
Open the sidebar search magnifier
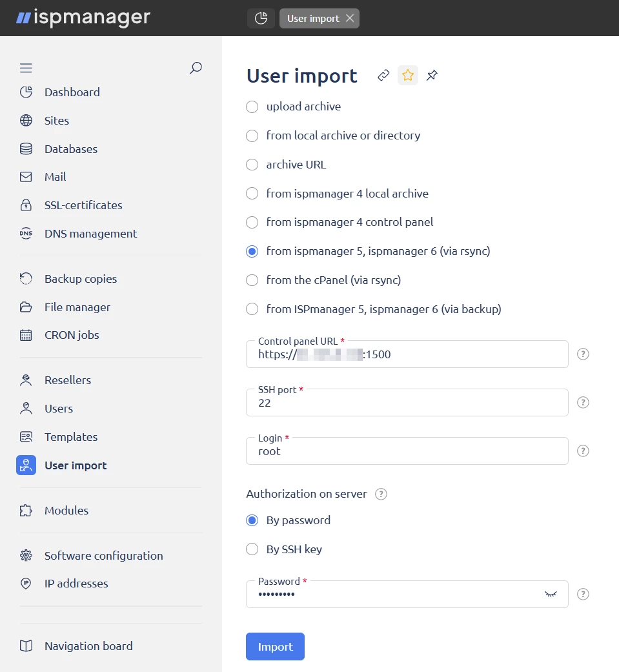pyautogui.click(x=196, y=68)
